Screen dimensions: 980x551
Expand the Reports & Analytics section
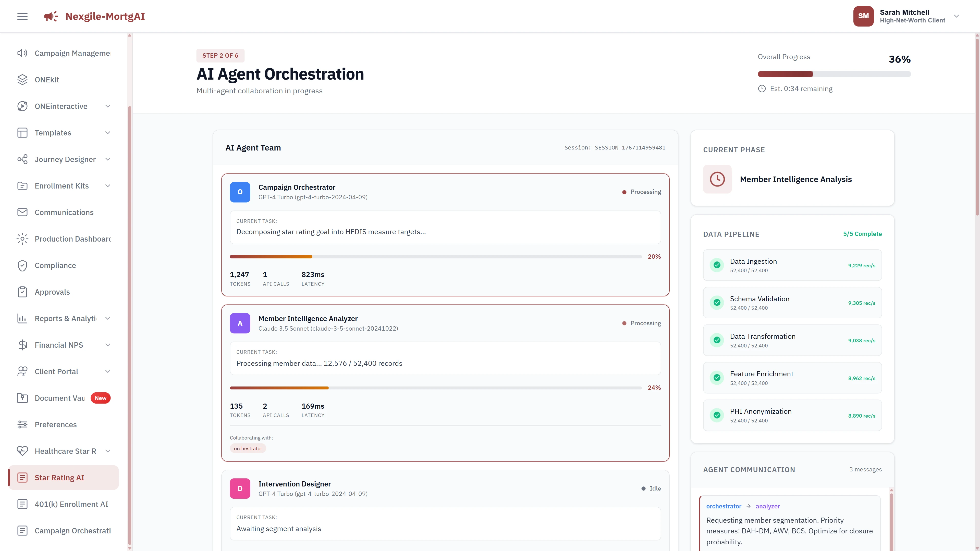click(108, 318)
